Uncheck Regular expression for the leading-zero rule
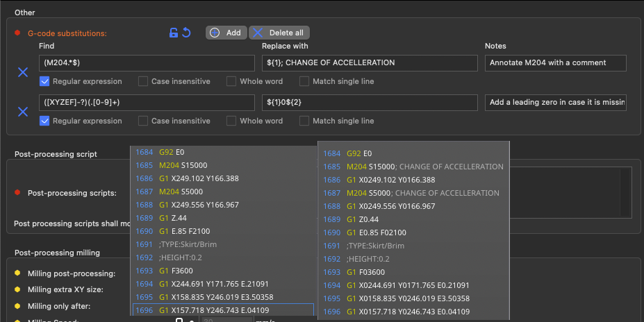Screen dimensions: 644x322 [44, 121]
